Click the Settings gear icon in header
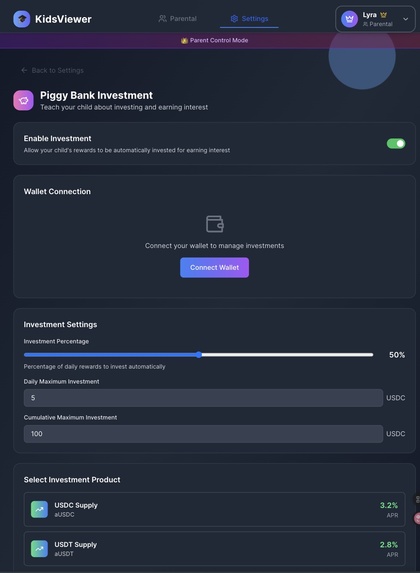This screenshot has height=573, width=420. 234,19
